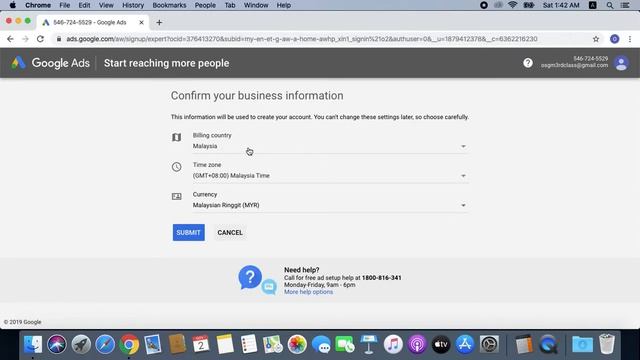The width and height of the screenshot is (640, 360).
Task: Open Notes from the Dock
Action: click(225, 344)
